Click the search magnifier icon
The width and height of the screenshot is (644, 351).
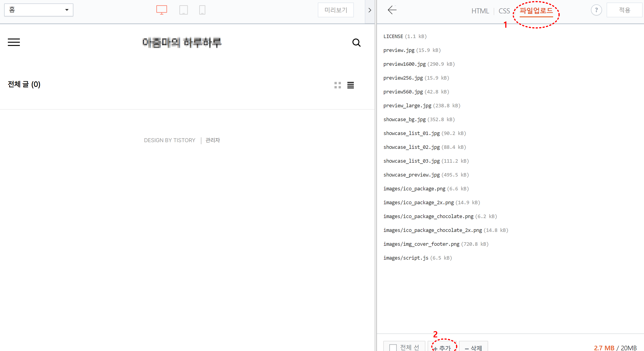point(356,43)
